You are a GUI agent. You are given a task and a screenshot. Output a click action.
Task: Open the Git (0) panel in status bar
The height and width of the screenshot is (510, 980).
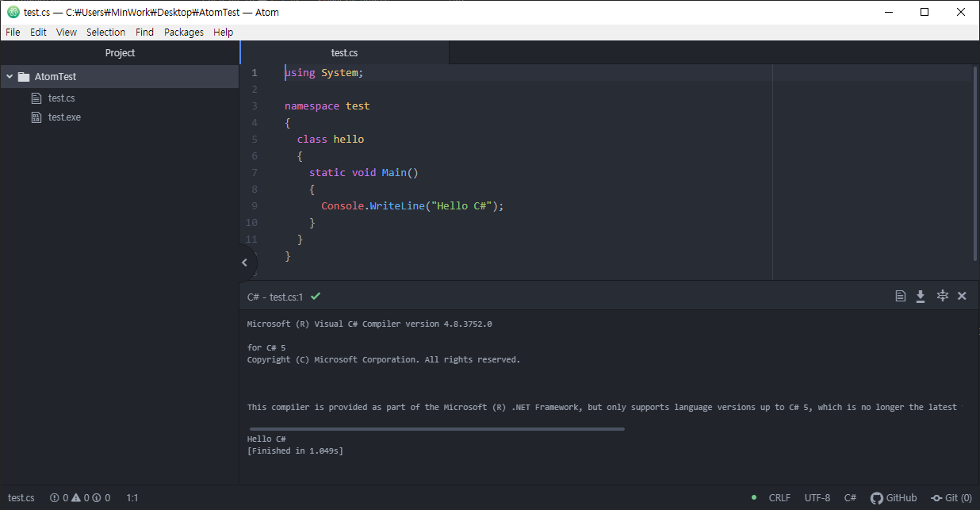[x=951, y=498]
